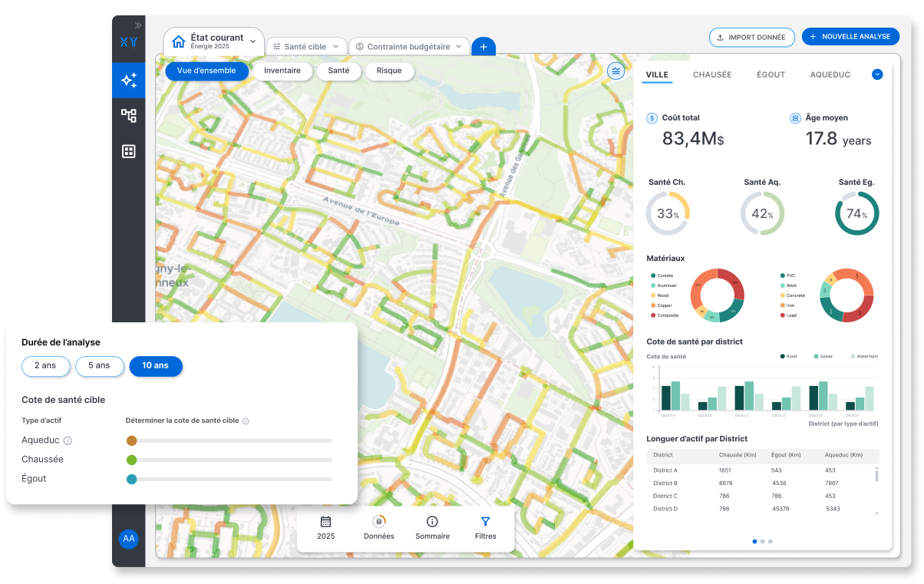Open the Filtres funnel icon
This screenshot has height=584, width=924.
[x=485, y=522]
